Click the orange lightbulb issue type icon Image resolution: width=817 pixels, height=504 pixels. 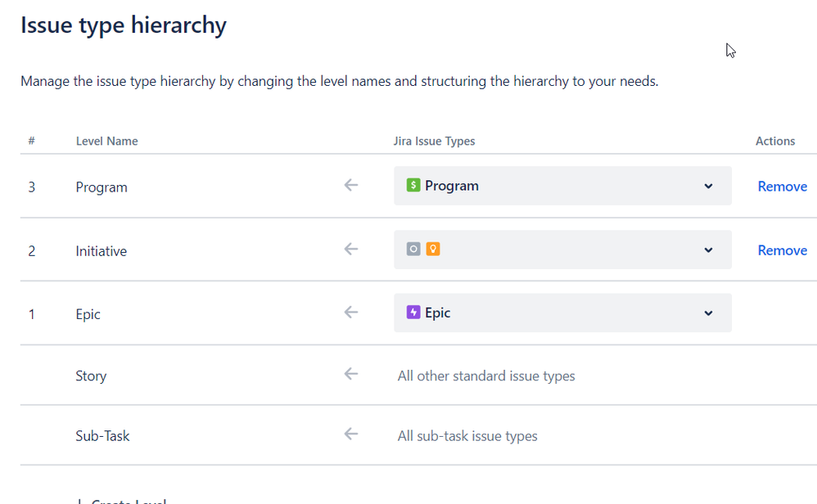pos(433,249)
